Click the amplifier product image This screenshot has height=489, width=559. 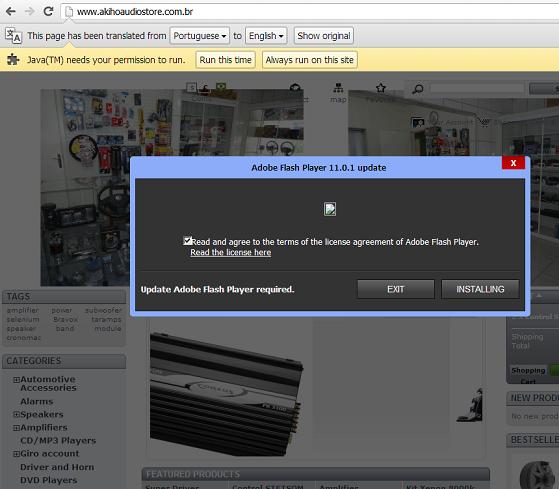tap(227, 394)
